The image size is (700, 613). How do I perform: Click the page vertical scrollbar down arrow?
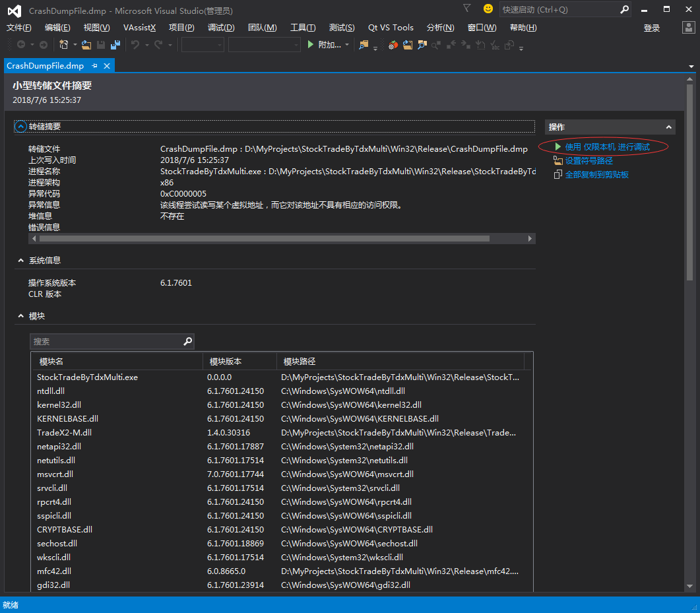[689, 586]
